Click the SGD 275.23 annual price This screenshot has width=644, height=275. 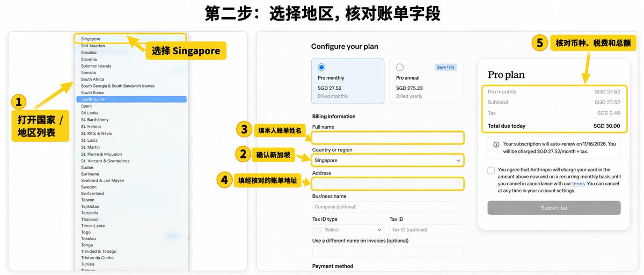coord(409,88)
